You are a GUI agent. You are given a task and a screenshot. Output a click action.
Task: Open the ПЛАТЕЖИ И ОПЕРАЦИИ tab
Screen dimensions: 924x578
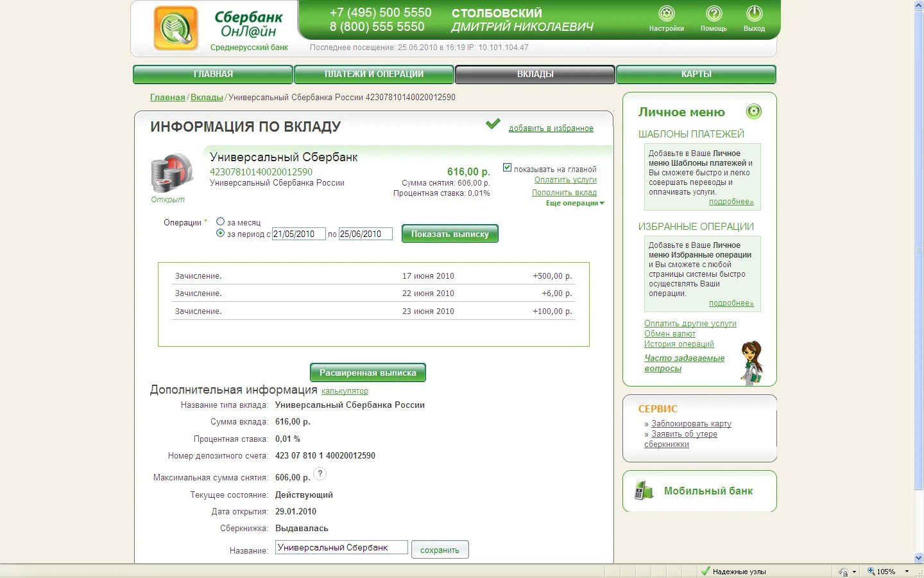coord(374,74)
